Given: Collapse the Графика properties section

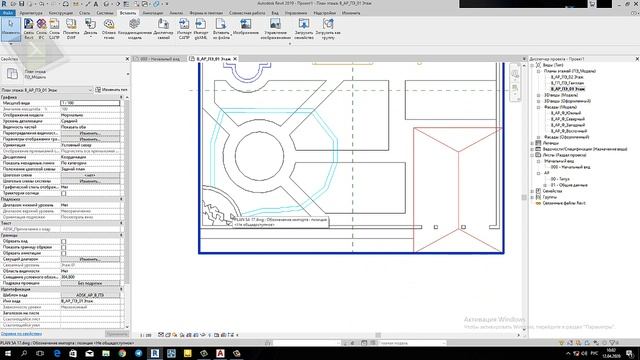Looking at the screenshot, I should [x=121, y=97].
